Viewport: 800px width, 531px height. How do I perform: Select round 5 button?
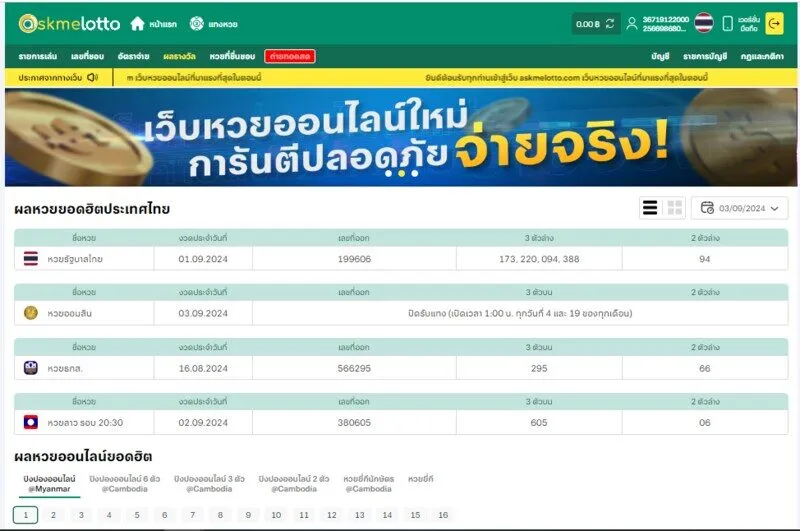pyautogui.click(x=137, y=515)
